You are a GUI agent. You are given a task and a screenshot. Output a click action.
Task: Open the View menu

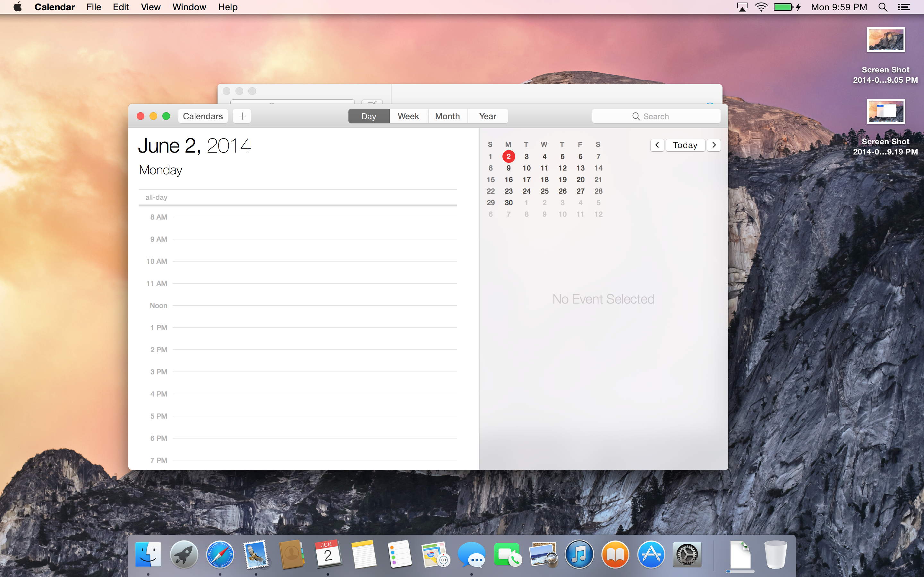[150, 7]
